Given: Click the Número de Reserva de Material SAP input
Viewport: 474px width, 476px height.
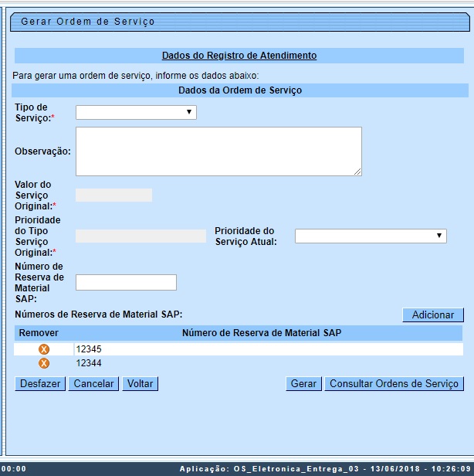Looking at the screenshot, I should (x=126, y=282).
